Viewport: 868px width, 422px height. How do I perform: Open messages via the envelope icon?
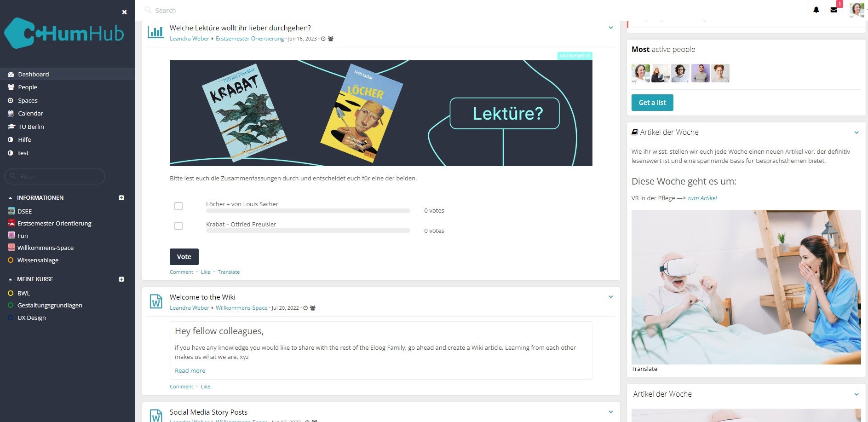[834, 10]
